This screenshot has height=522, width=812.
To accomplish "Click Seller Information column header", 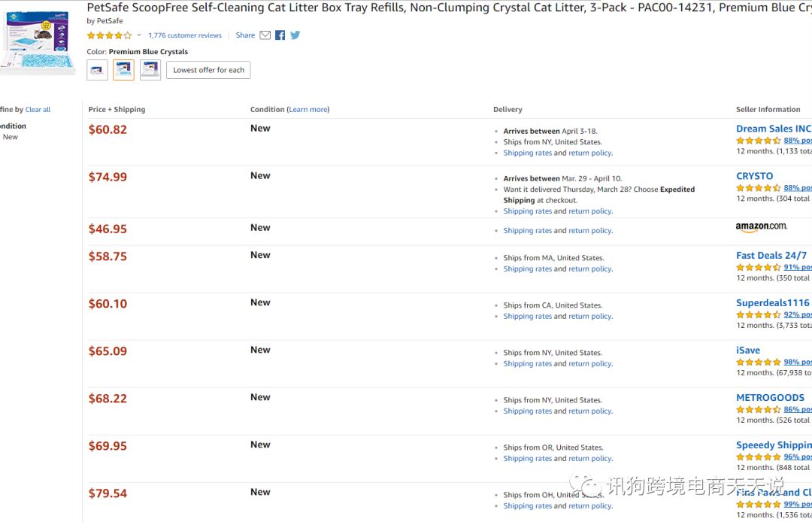I will click(768, 110).
